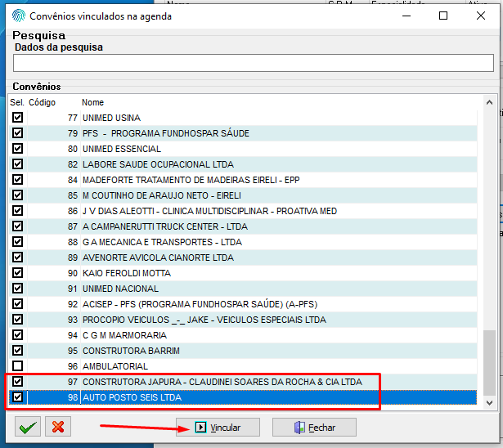The image size is (503, 448).
Task: Select row PROCOPIO VEICULOS _-_ JAKE
Action: point(243,320)
